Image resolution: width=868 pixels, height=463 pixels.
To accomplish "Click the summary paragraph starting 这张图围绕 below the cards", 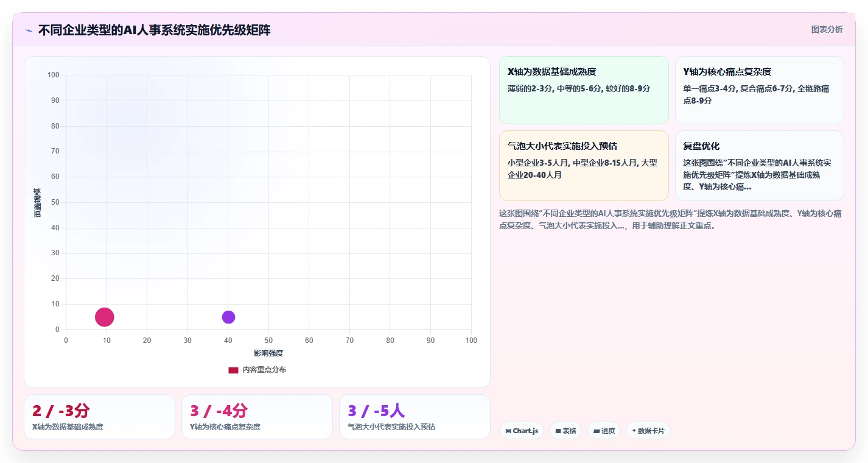I will pos(670,219).
